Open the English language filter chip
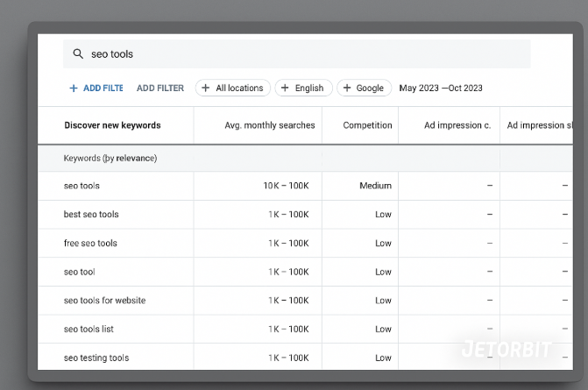This screenshot has height=390, width=588. [x=303, y=88]
